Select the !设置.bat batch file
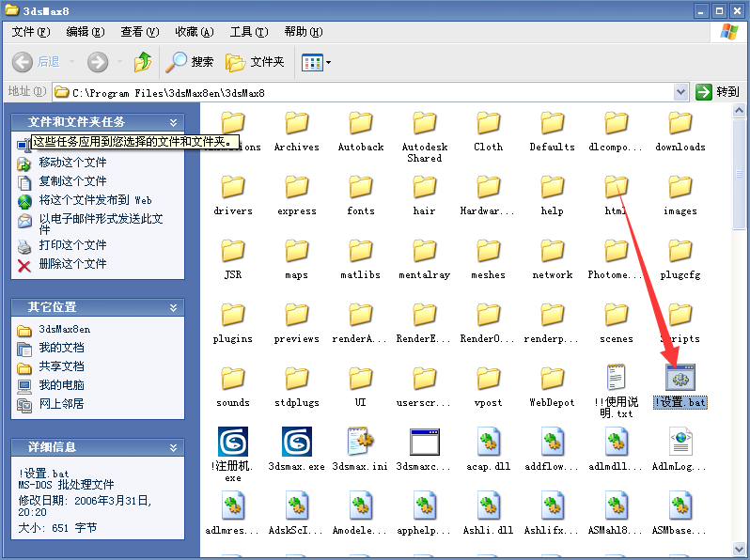The width and height of the screenshot is (750, 560). tap(680, 385)
